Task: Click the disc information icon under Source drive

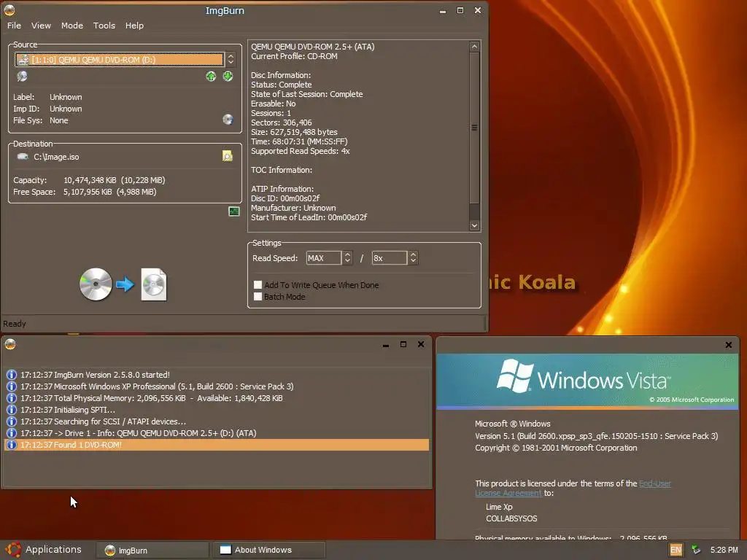Action: [22, 76]
